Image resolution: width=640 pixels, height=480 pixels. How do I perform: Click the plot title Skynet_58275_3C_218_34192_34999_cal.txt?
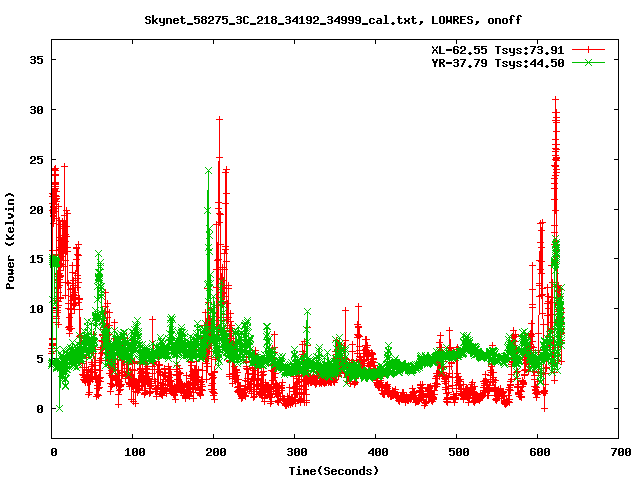[333, 20]
